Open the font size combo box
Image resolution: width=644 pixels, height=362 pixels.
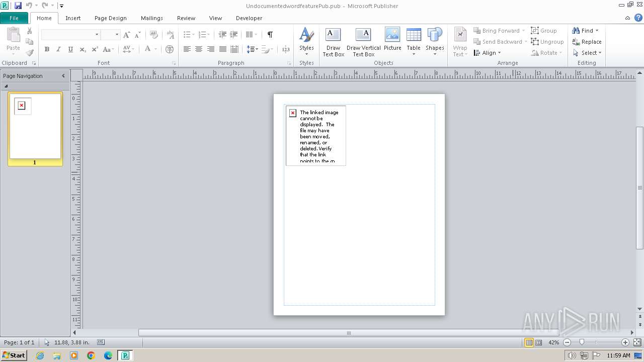(x=110, y=35)
